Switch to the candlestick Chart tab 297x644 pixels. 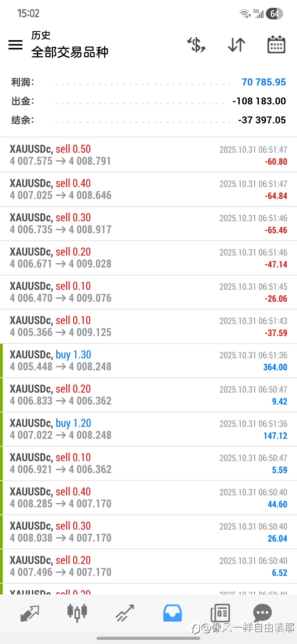pyautogui.click(x=77, y=613)
